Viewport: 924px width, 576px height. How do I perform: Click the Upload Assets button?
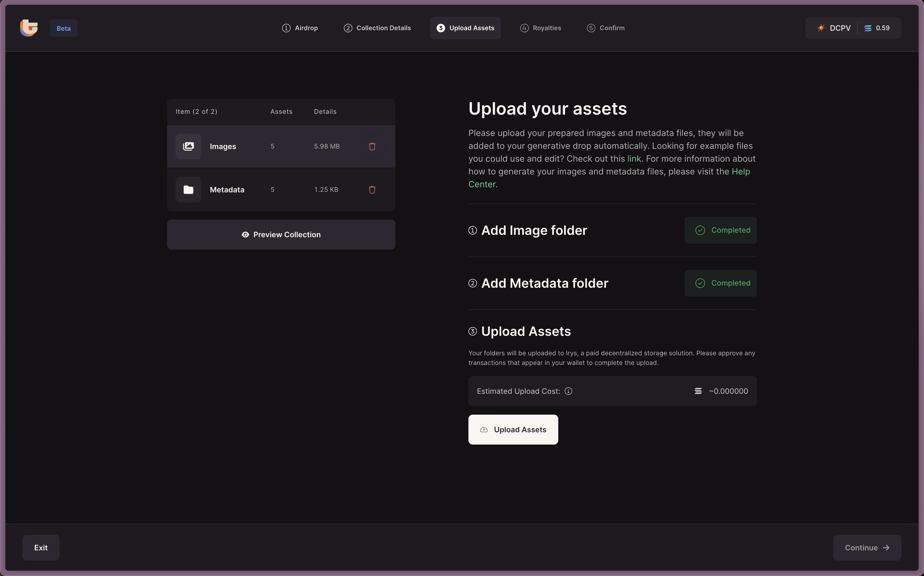pos(513,430)
